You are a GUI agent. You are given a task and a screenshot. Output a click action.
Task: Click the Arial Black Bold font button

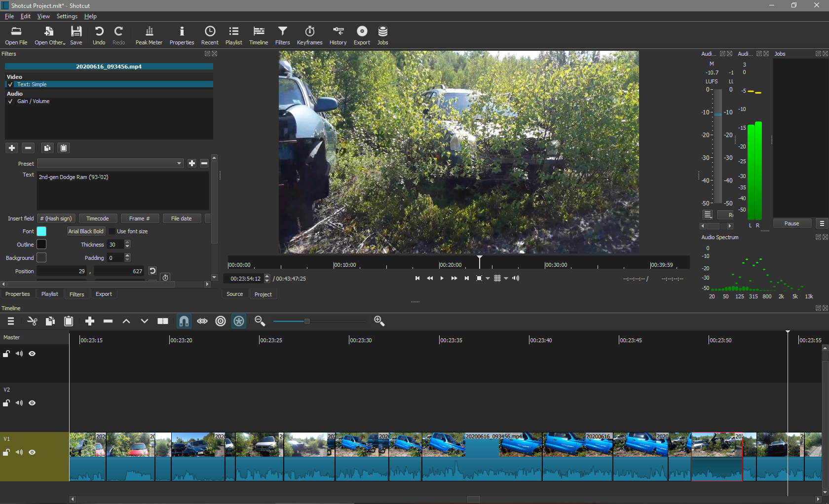[x=86, y=231]
